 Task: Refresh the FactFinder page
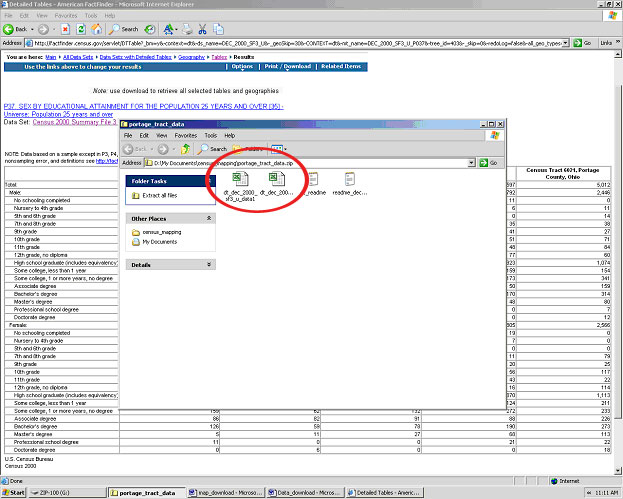81,29
